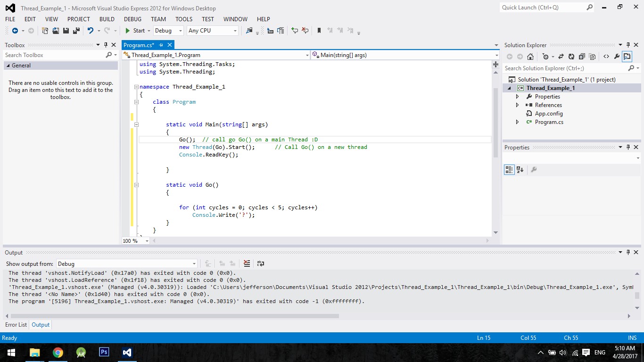The height and width of the screenshot is (362, 644).
Task: Select App.config in Solution Explorer
Action: (x=549, y=114)
